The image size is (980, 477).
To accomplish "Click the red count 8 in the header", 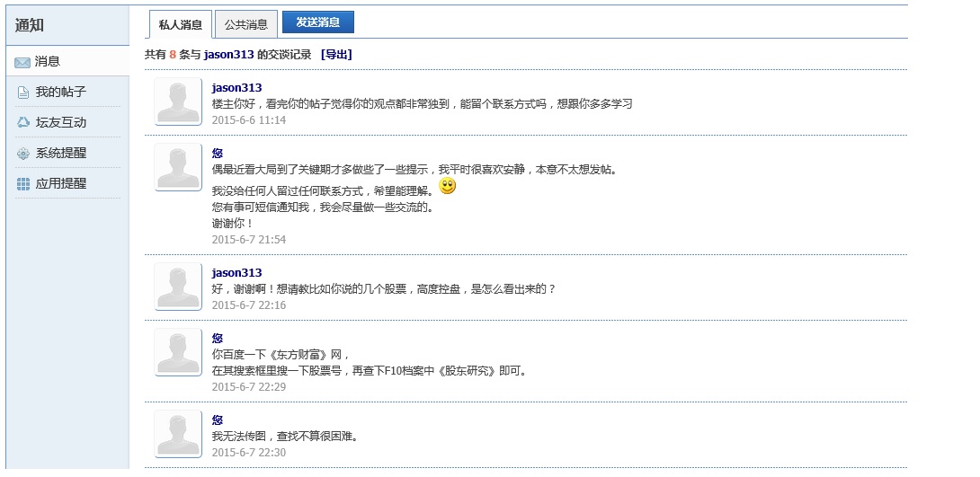I will click(x=173, y=54).
